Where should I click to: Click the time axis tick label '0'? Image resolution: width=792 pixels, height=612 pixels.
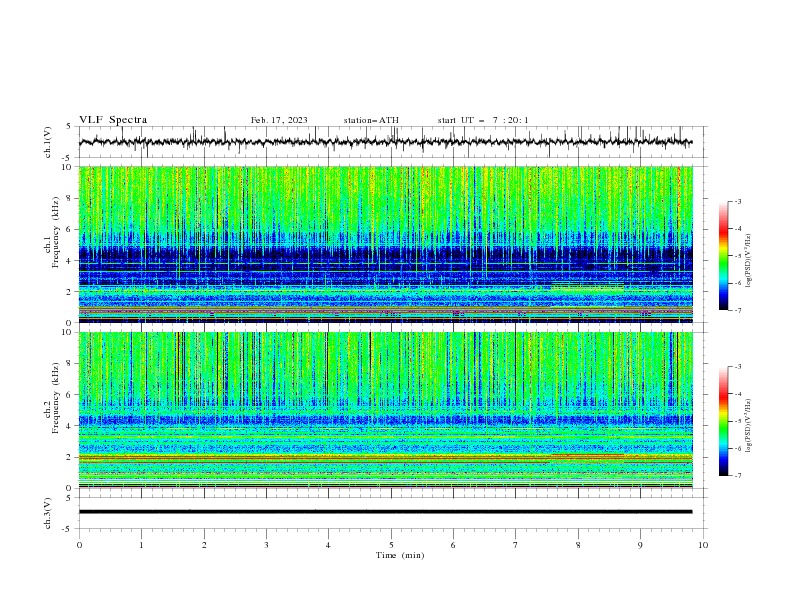79,545
